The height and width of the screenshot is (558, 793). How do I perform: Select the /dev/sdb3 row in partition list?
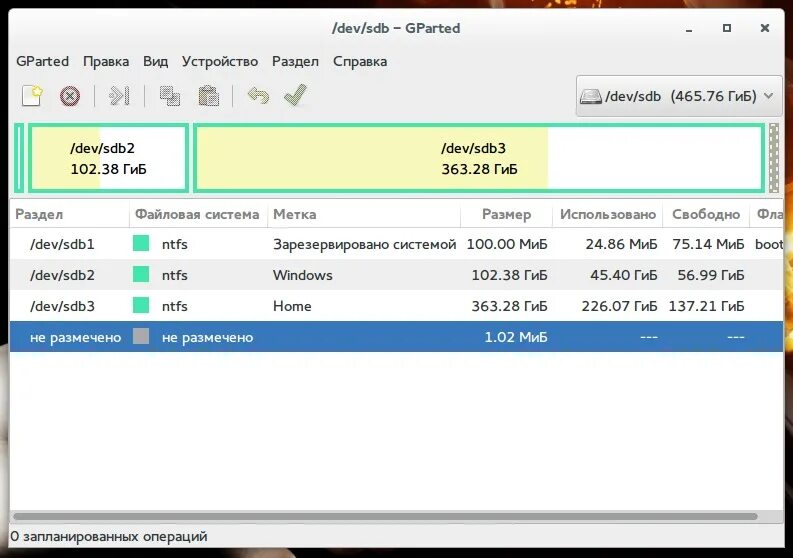396,306
